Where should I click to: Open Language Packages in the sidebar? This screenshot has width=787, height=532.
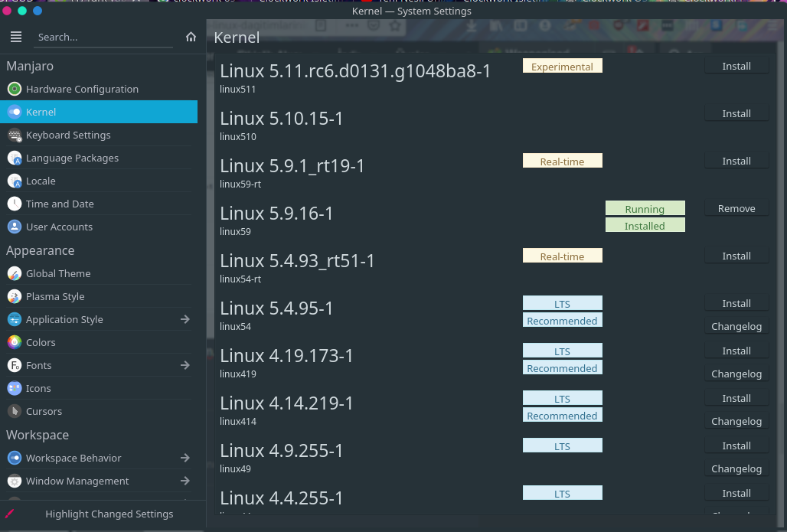point(99,158)
